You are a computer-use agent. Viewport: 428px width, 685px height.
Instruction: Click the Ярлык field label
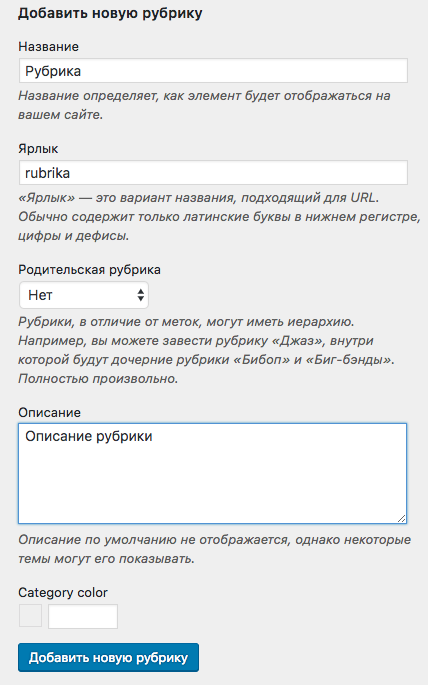point(38,149)
